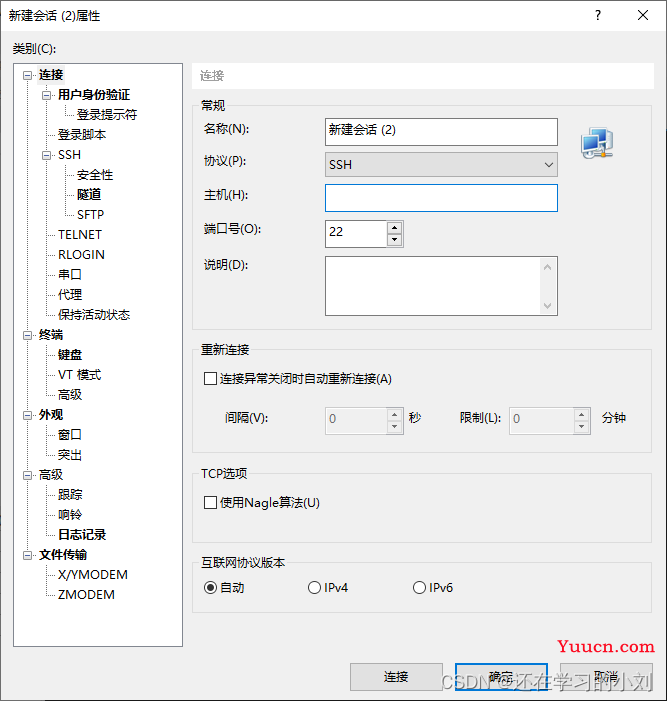Select 响铃 tree item
This screenshot has height=701, width=667.
pos(70,515)
